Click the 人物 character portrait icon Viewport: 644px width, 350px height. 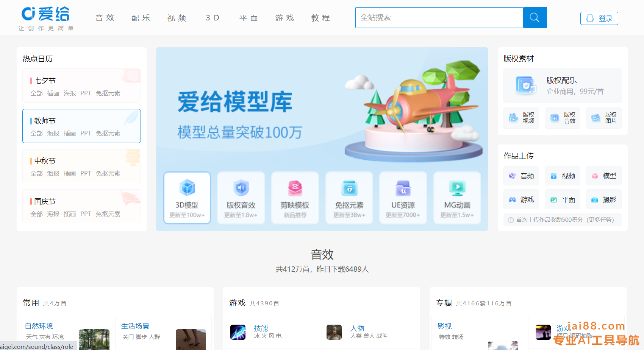pos(334,332)
